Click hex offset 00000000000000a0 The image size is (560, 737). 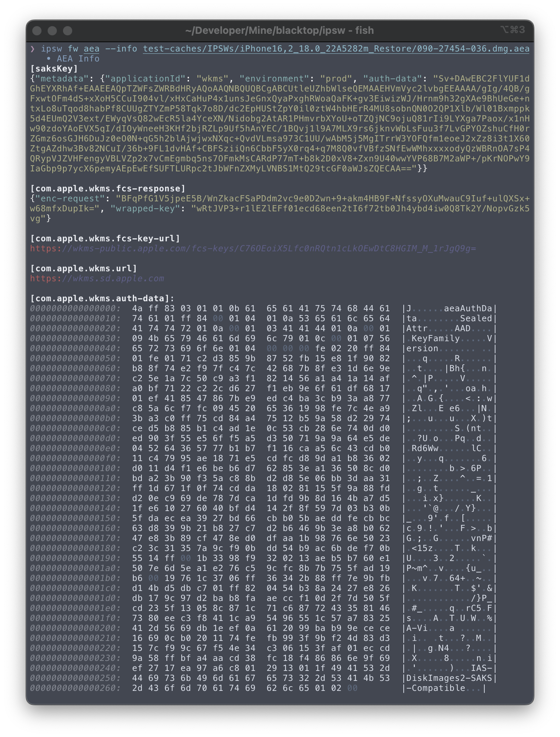pyautogui.click(x=75, y=408)
